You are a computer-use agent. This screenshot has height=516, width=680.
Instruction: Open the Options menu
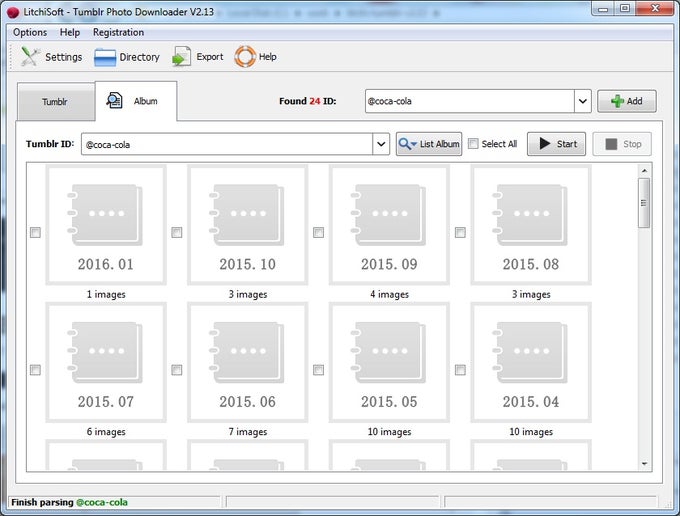pyautogui.click(x=30, y=33)
